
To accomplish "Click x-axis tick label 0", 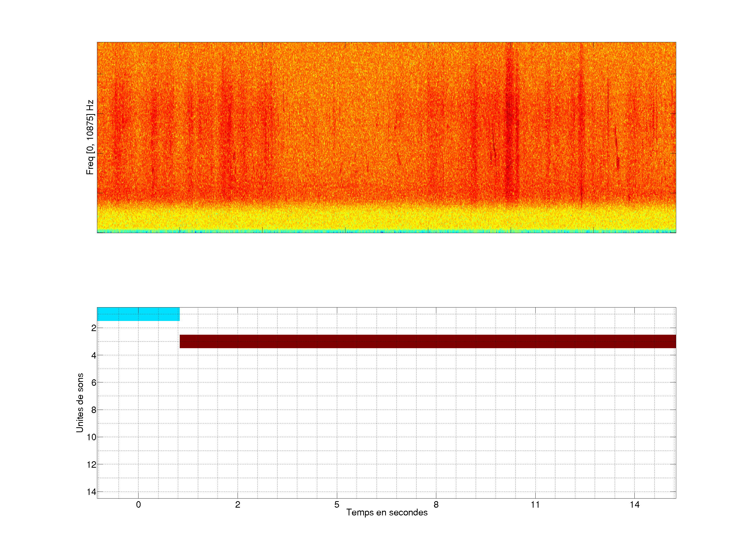I will coord(139,505).
